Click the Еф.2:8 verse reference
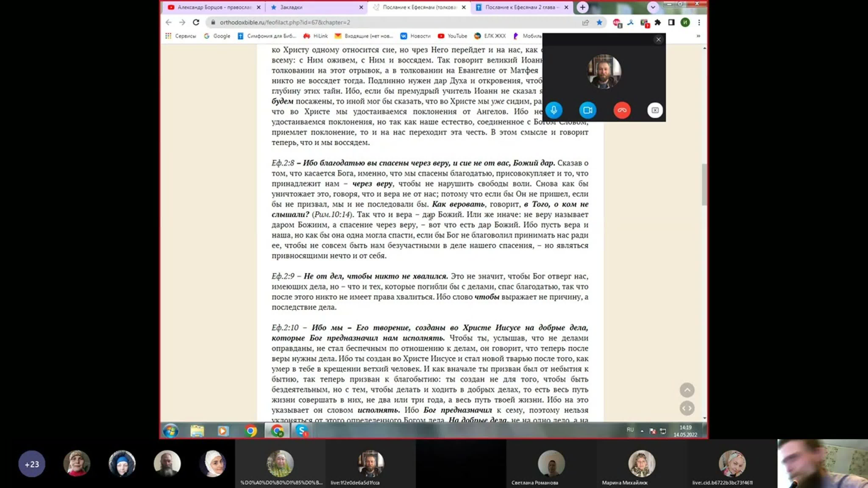The image size is (868, 488). pos(283,163)
